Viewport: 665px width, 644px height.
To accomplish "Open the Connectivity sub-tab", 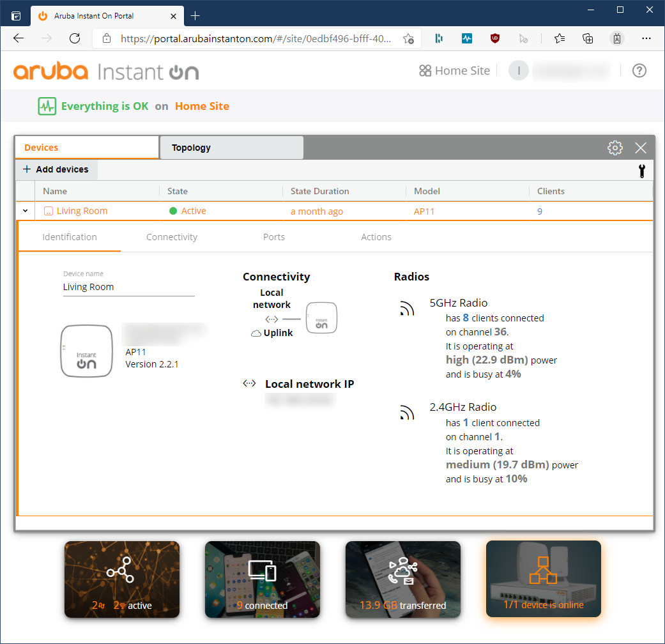I will (172, 237).
